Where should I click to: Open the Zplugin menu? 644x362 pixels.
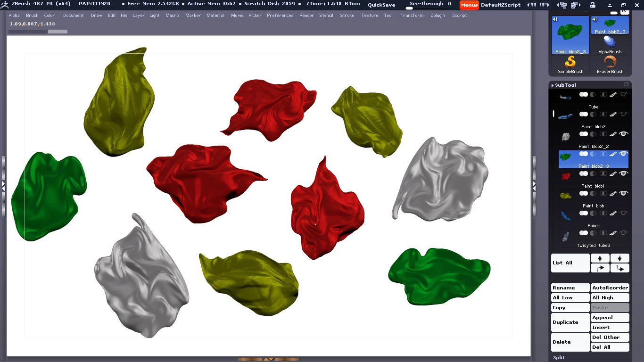438,16
